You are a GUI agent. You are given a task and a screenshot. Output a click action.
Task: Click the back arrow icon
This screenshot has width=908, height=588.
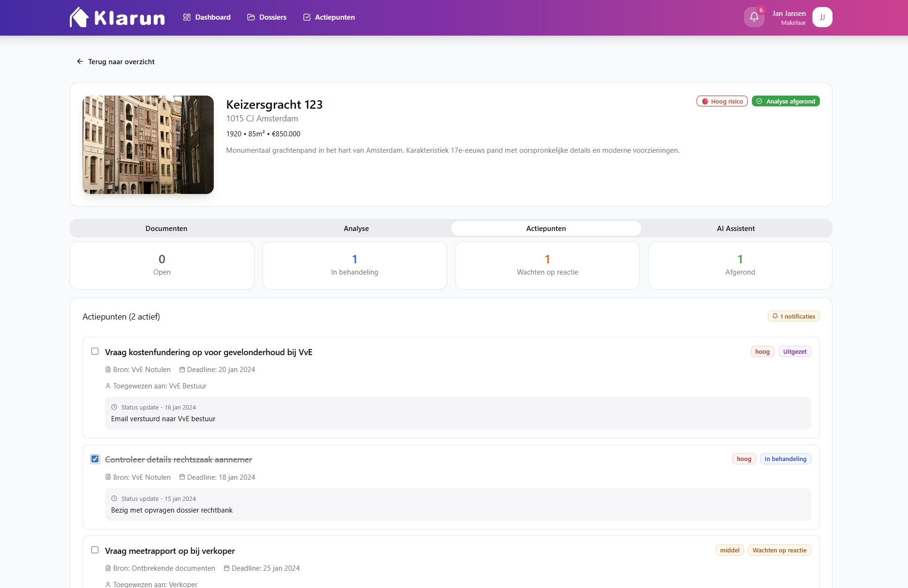[x=80, y=61]
